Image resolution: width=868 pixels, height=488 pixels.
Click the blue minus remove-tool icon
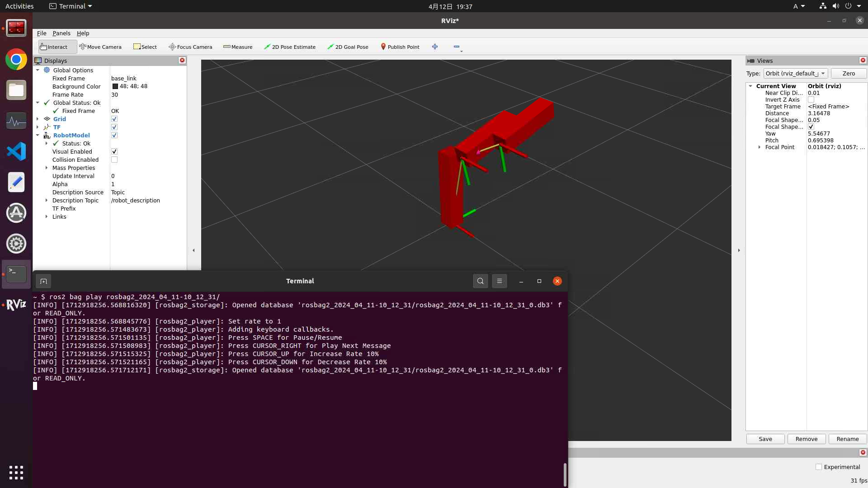point(457,47)
